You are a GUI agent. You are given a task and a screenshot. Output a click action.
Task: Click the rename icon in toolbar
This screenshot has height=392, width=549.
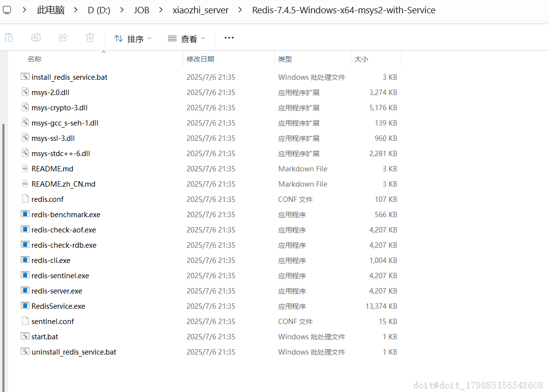click(36, 37)
